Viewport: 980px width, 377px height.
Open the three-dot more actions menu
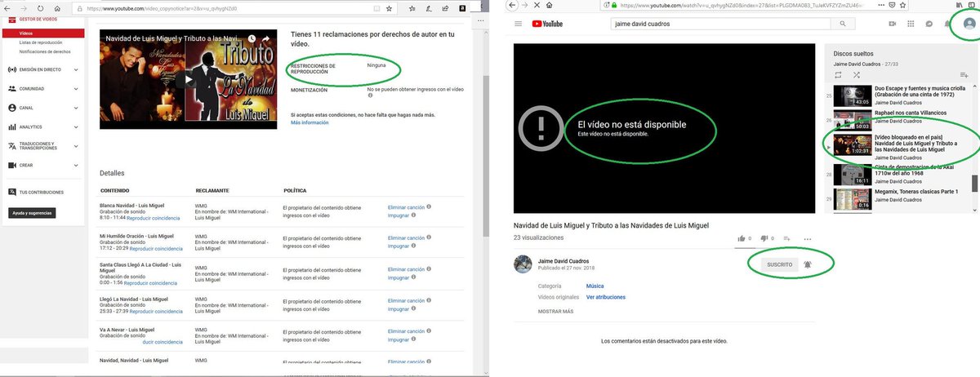(x=808, y=239)
